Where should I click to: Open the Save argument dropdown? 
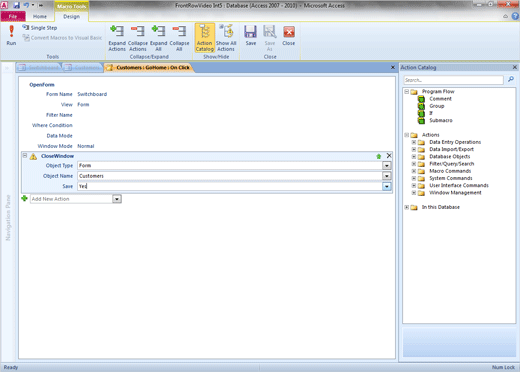tap(387, 186)
